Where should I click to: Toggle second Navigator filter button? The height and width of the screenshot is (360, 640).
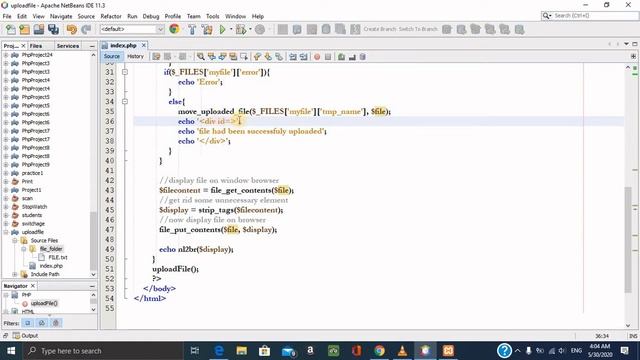42,323
